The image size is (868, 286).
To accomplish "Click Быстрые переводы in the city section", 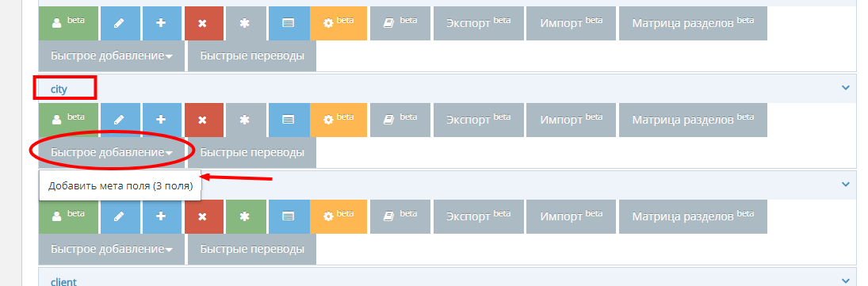I will coord(252,153).
